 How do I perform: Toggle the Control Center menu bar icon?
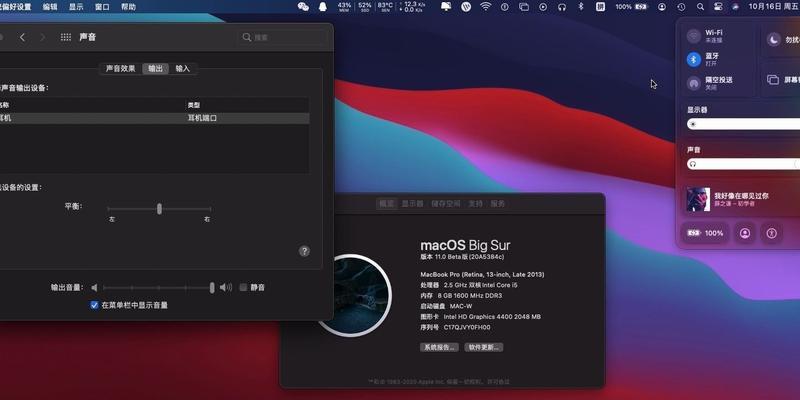tap(718, 7)
